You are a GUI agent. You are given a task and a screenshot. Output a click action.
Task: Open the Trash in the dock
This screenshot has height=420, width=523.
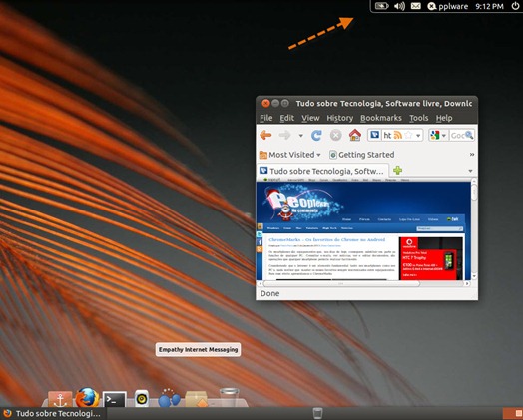pos(230,397)
